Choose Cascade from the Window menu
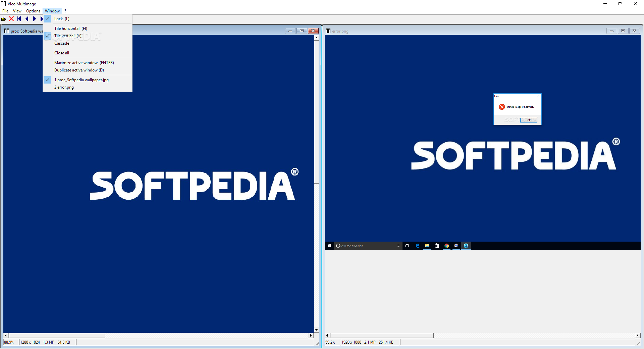The image size is (644, 349). click(x=88, y=43)
